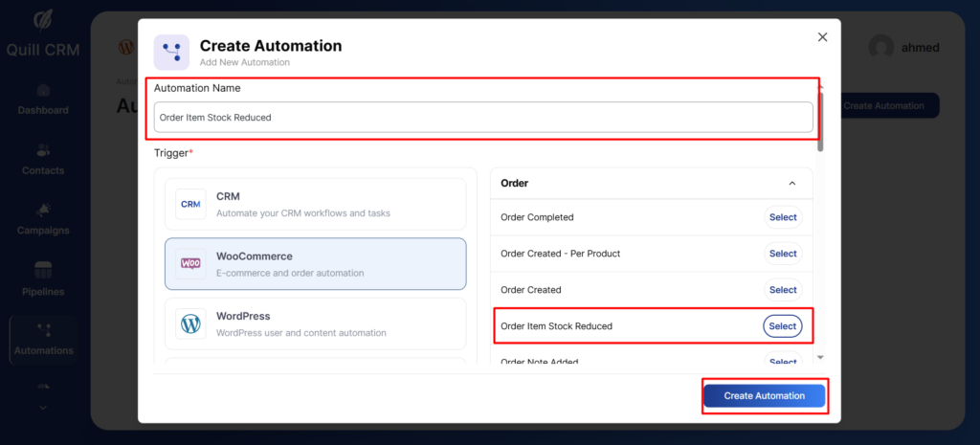Choose the WordPress trigger category
980x445 pixels.
click(315, 323)
